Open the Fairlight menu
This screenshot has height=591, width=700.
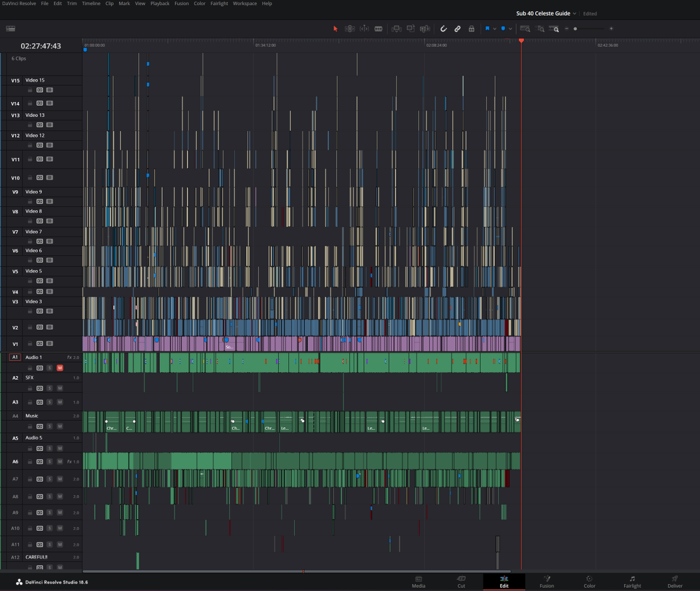coord(219,4)
